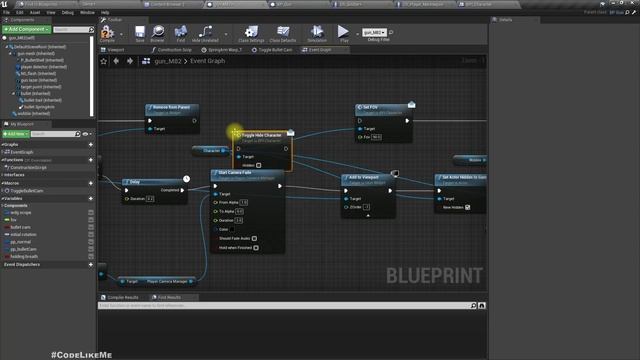This screenshot has width=640, height=360.
Task: Toggle the eye view options in My Blueprint
Action: (x=86, y=134)
